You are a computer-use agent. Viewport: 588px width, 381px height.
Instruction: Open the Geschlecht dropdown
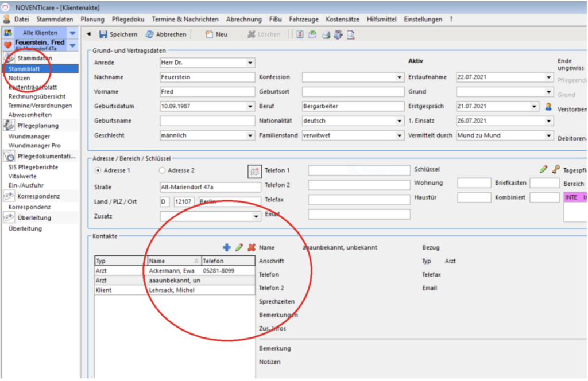point(250,135)
